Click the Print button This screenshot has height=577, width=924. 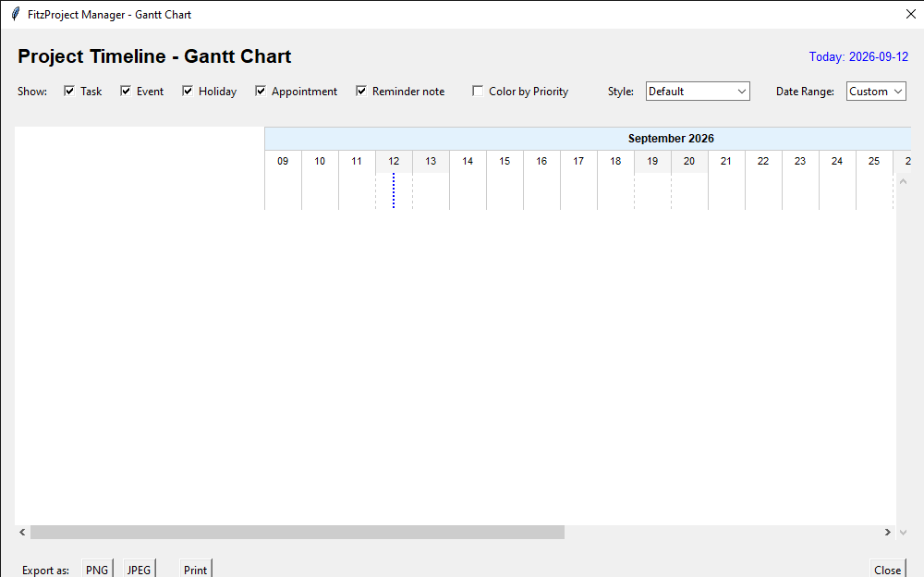click(x=195, y=570)
